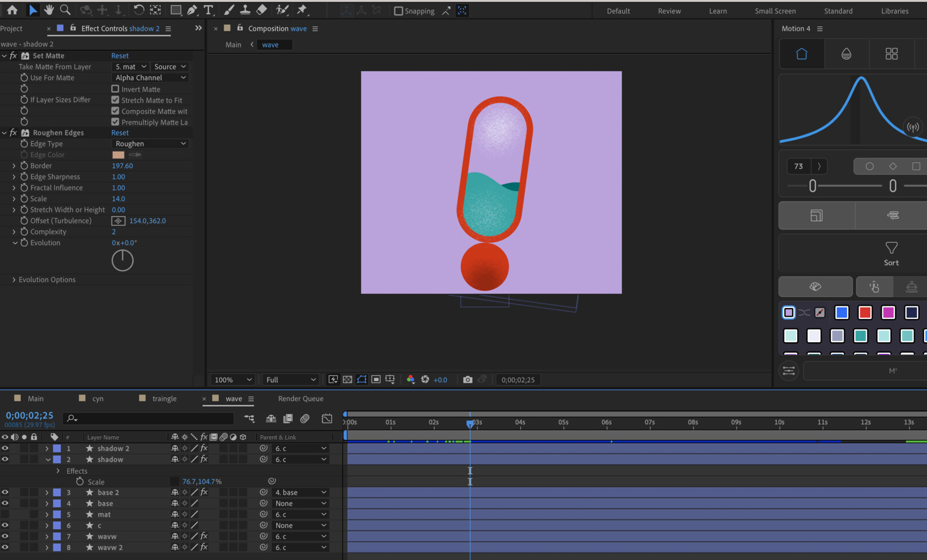The height and width of the screenshot is (560, 927).
Task: Switch to the traingle composition tab
Action: pos(164,398)
